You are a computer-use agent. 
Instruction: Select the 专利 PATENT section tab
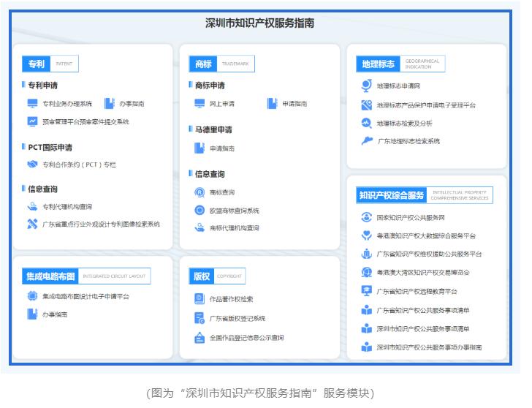[x=37, y=64]
